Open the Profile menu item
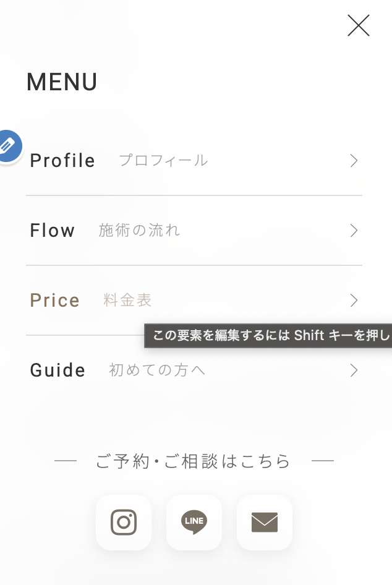392x585 pixels. 62,161
